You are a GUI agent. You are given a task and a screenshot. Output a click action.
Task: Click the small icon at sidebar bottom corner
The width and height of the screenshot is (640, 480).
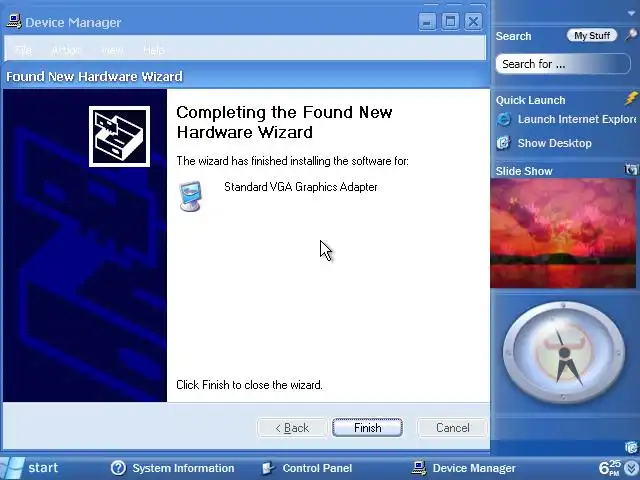click(631, 447)
